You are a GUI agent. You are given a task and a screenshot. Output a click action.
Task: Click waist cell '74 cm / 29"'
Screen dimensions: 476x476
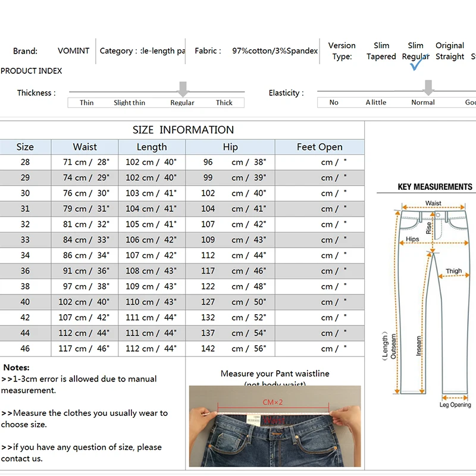coord(86,177)
